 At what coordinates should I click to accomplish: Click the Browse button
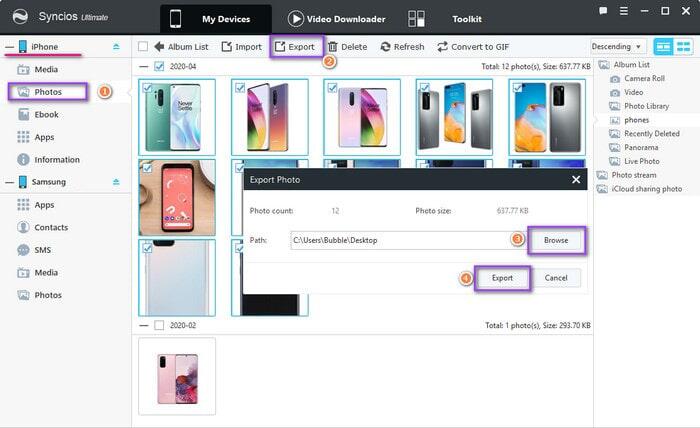pos(556,240)
